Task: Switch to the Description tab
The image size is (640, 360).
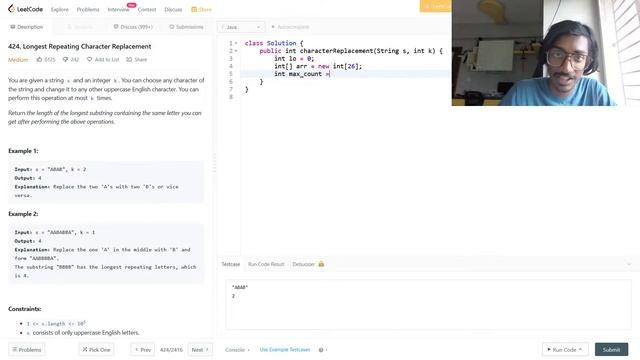Action: (x=27, y=27)
